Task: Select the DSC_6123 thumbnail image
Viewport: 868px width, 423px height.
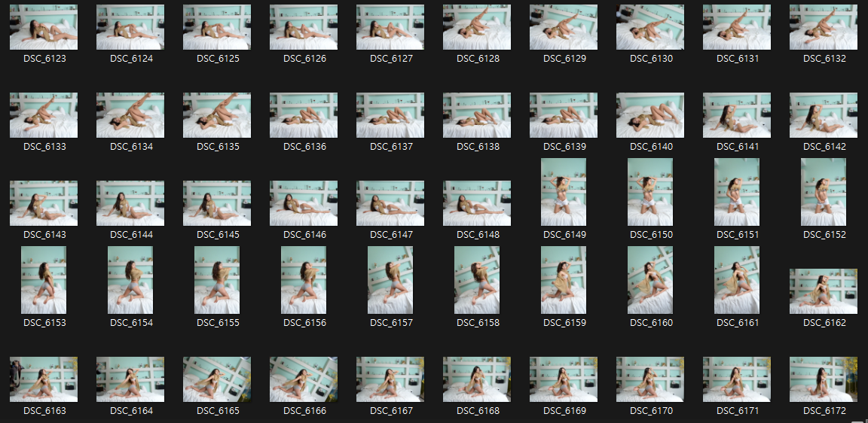Action: pyautogui.click(x=44, y=28)
